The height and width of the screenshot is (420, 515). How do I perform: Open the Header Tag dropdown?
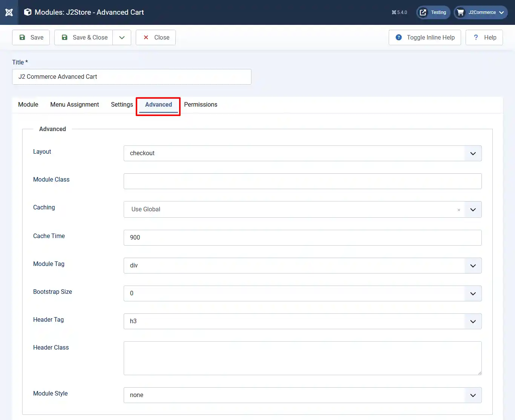pos(302,321)
